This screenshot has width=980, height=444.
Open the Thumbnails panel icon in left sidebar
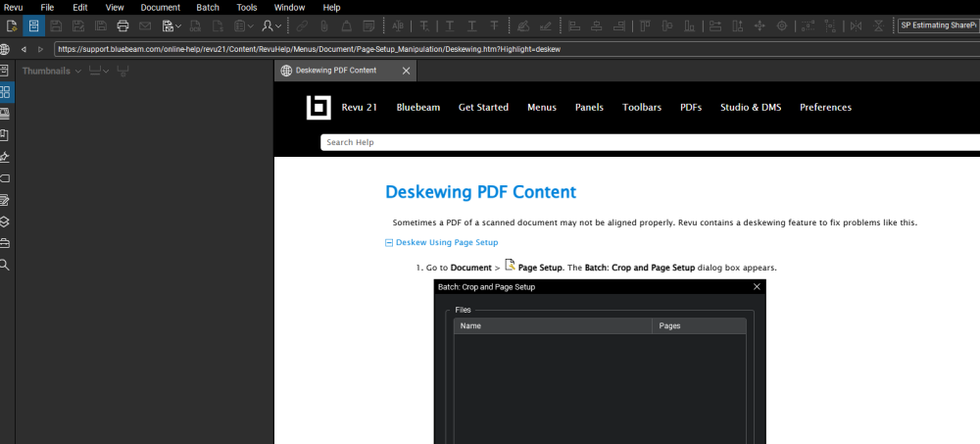[5, 92]
